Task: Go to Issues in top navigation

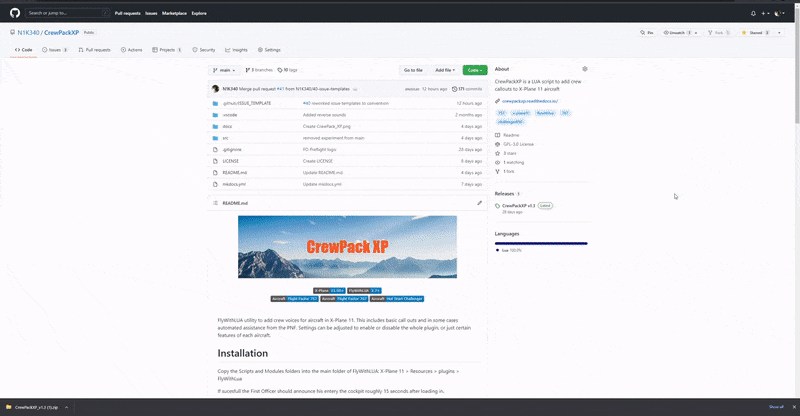Action: 151,13
